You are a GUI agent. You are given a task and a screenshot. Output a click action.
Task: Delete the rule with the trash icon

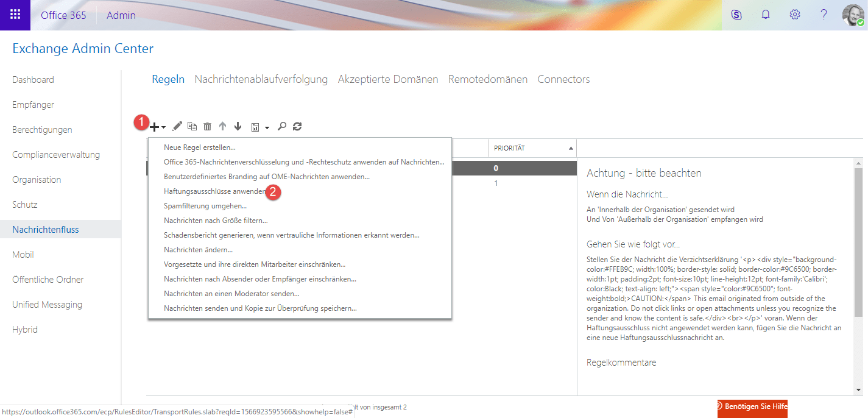[208, 126]
